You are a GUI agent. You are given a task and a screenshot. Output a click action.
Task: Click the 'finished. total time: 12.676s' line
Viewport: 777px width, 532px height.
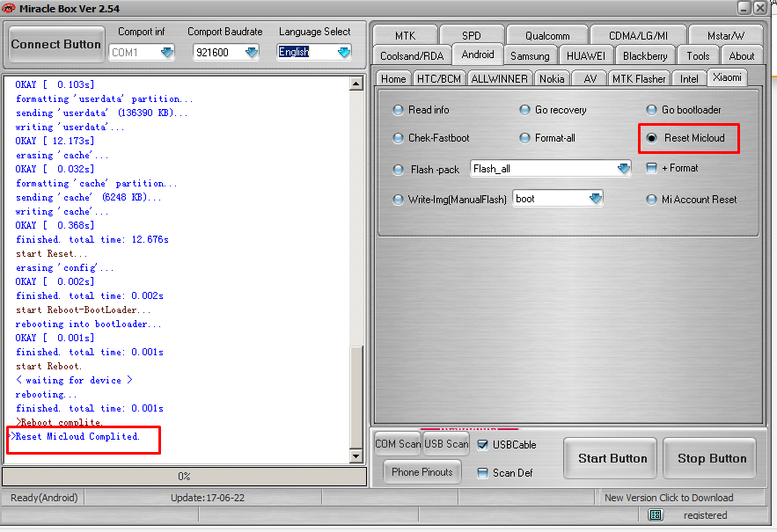point(92,239)
